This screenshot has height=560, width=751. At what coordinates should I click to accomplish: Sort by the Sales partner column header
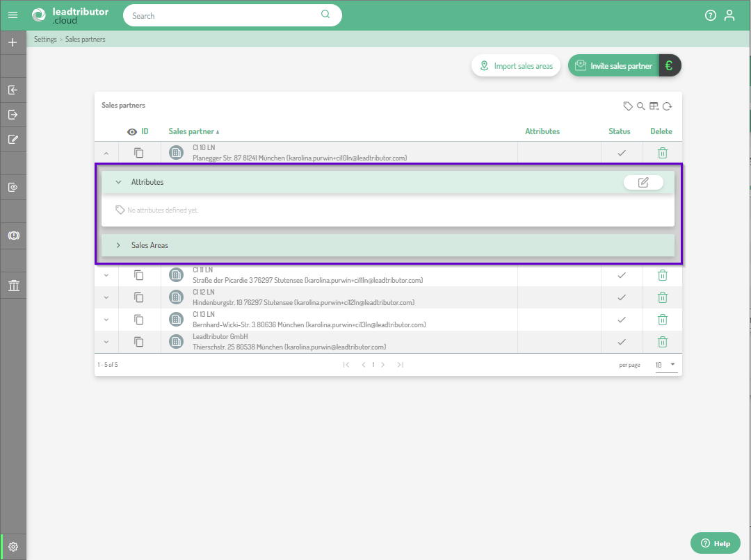[x=191, y=131]
